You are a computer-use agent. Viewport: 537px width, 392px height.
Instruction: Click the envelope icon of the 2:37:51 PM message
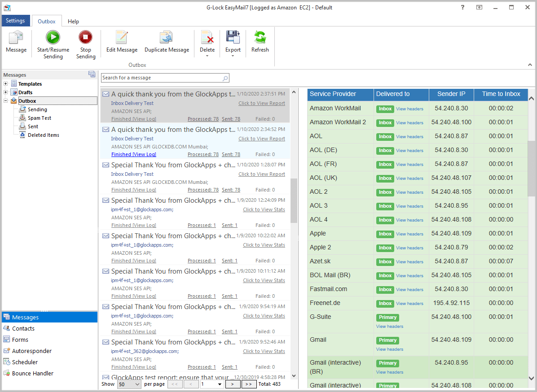click(106, 94)
